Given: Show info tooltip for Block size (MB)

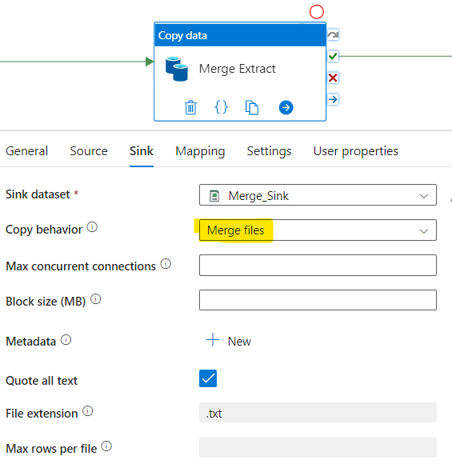Looking at the screenshot, I should pyautogui.click(x=96, y=299).
